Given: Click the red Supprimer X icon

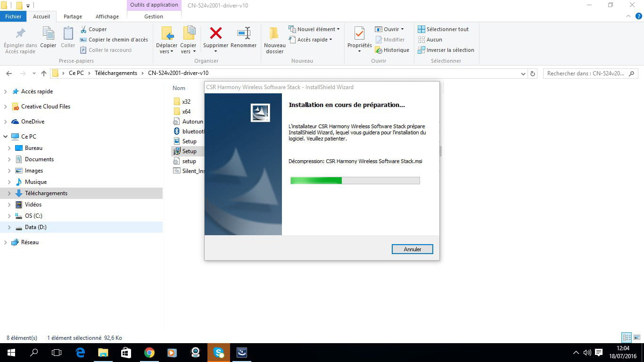Looking at the screenshot, I should pyautogui.click(x=215, y=33).
